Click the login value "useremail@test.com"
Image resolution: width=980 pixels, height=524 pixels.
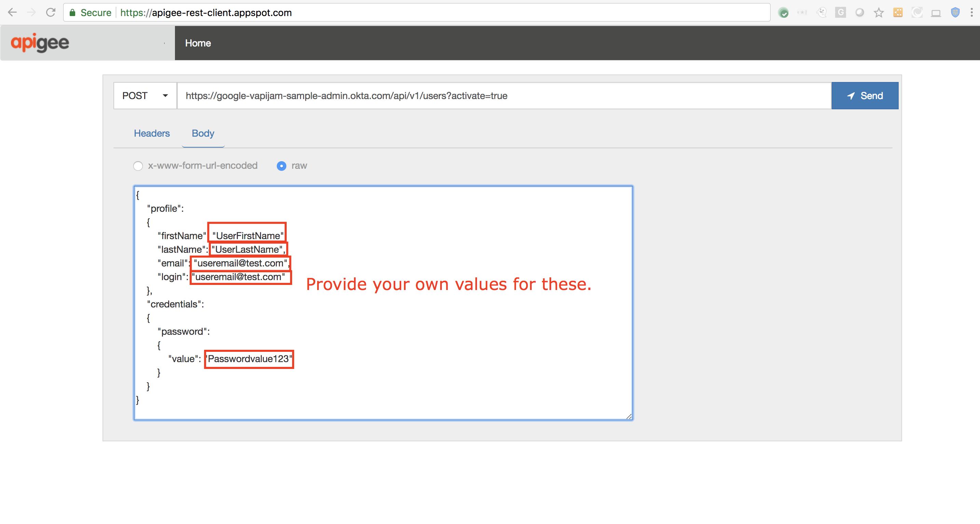pos(239,277)
